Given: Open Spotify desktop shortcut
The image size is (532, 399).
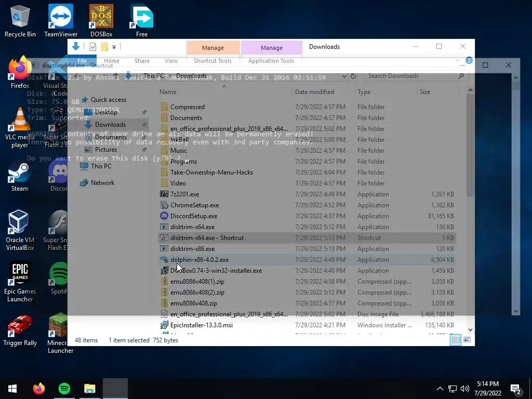Looking at the screenshot, I should tap(58, 278).
